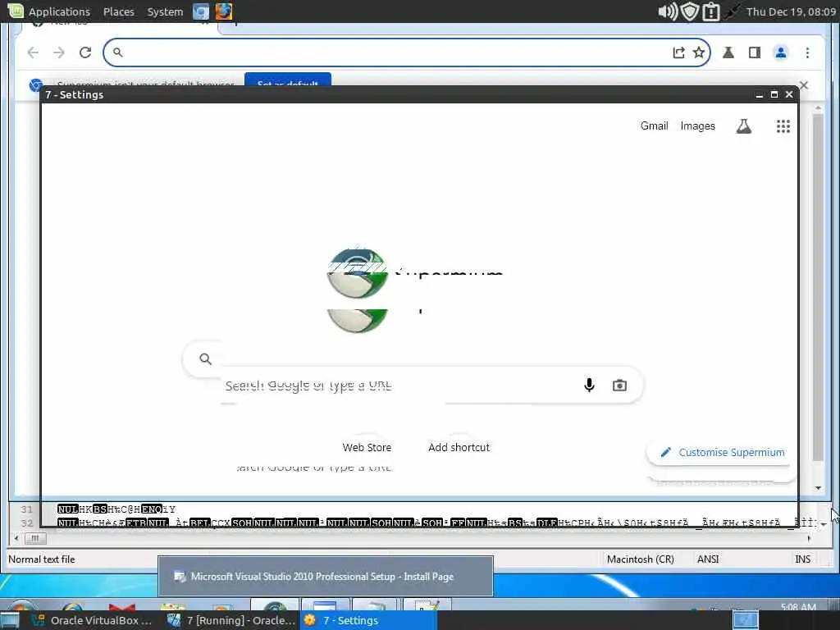The width and height of the screenshot is (840, 630).
Task: Open the Google apps grid icon
Action: (783, 126)
